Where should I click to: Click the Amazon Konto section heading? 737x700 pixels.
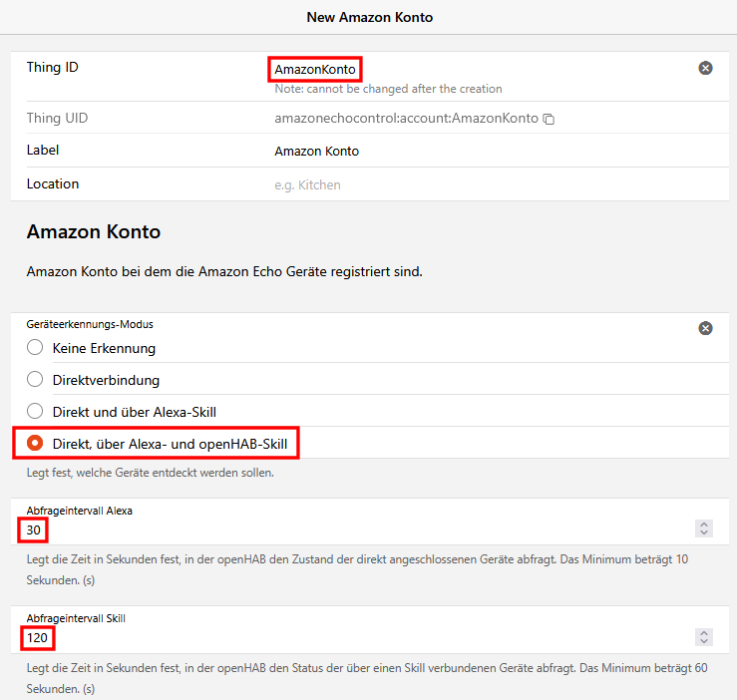click(94, 231)
